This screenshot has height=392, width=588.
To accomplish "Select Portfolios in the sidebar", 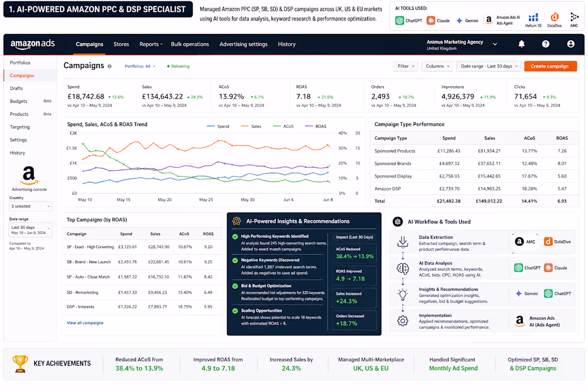I will click(20, 63).
